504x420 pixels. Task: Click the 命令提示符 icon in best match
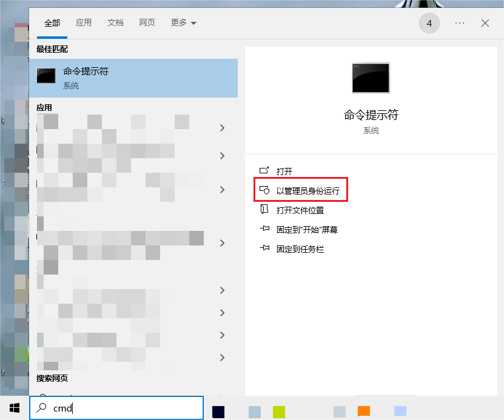(x=46, y=76)
